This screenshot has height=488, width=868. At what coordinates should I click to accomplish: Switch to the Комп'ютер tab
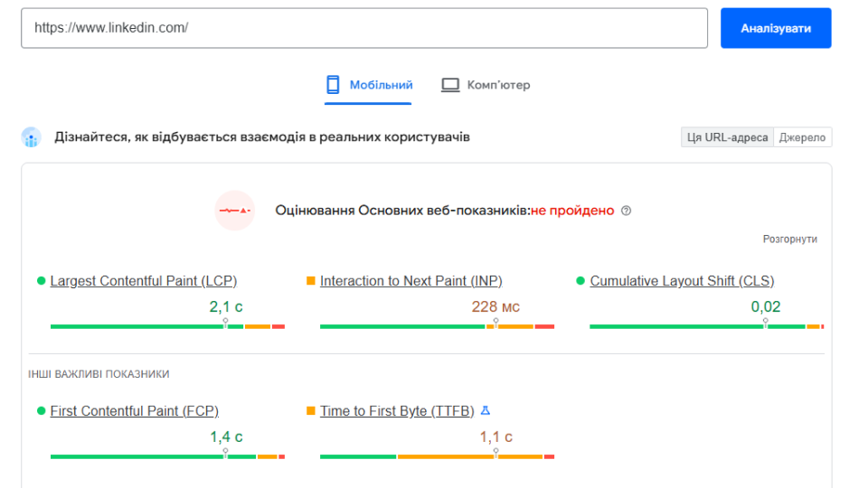(x=486, y=85)
